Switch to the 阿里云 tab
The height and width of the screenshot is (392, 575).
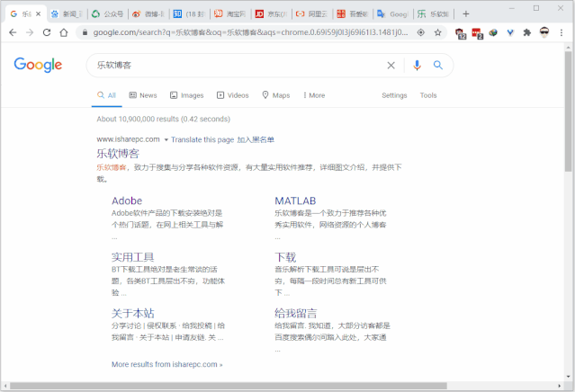coord(312,13)
